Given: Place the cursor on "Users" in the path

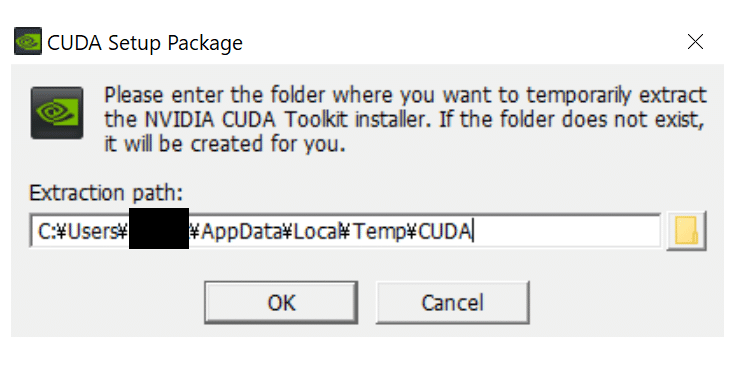Looking at the screenshot, I should coord(91,232).
